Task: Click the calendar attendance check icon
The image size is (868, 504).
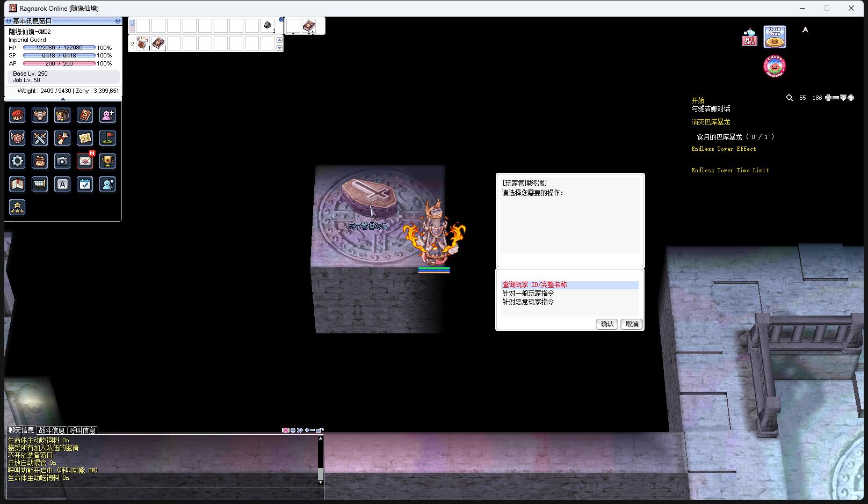Action: pyautogui.click(x=85, y=184)
